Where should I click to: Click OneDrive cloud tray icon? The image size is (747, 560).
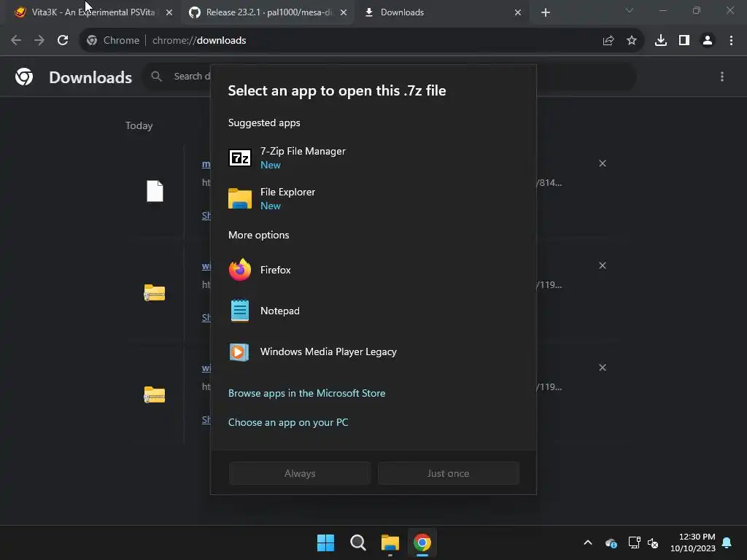(611, 542)
